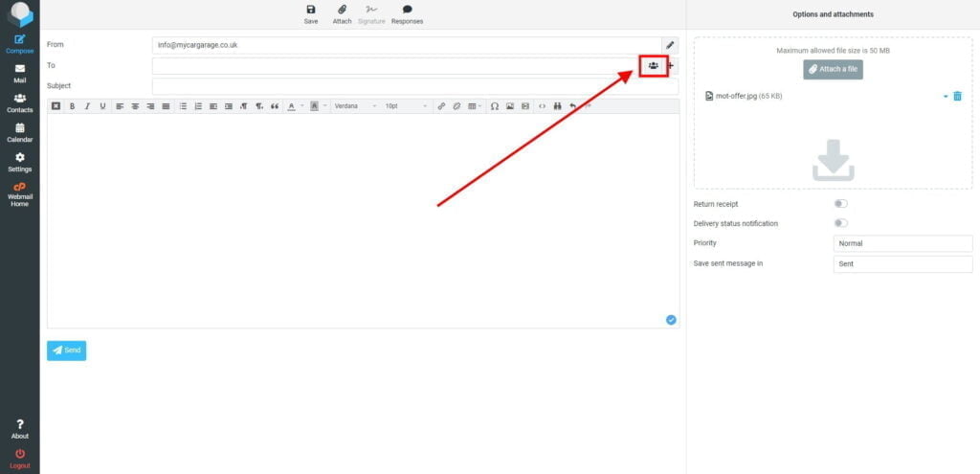Image resolution: width=980 pixels, height=474 pixels.
Task: Click the From address field
Action: point(407,45)
